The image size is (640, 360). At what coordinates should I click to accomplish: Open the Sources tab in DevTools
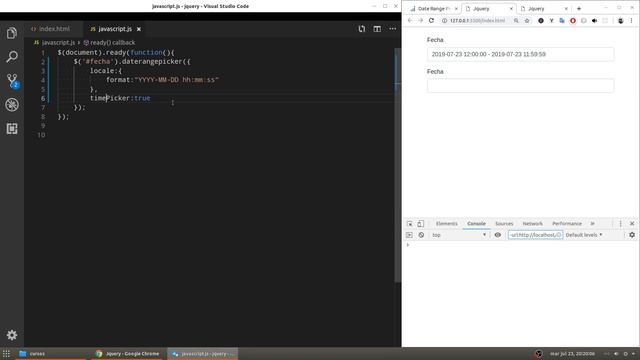pyautogui.click(x=504, y=224)
